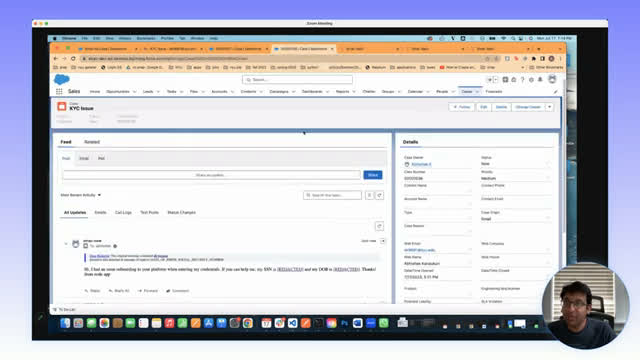Open Launchpad in the dock
The height and width of the screenshot is (360, 640).
(x=78, y=323)
